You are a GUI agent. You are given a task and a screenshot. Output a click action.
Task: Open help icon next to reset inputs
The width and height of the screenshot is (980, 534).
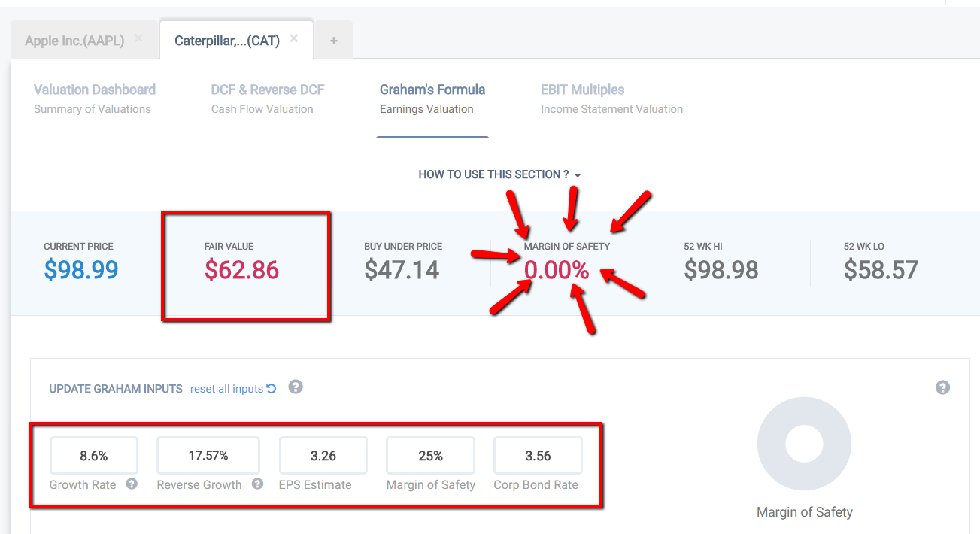coord(296,387)
